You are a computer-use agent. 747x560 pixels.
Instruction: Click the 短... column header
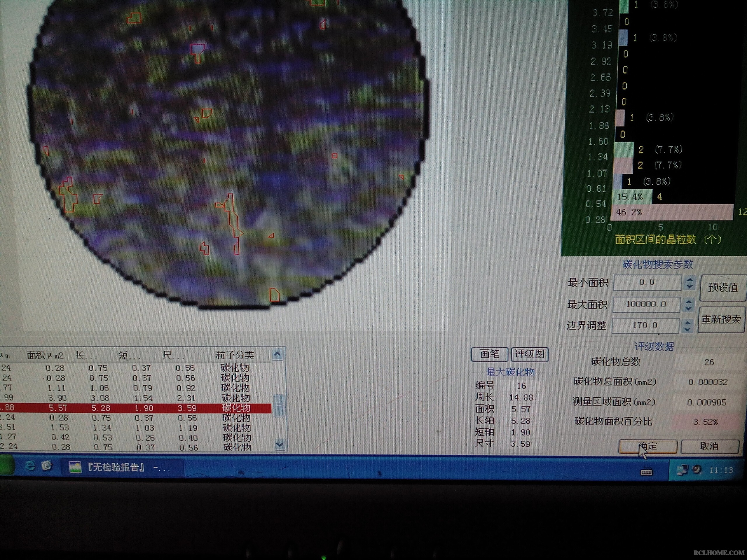129,356
